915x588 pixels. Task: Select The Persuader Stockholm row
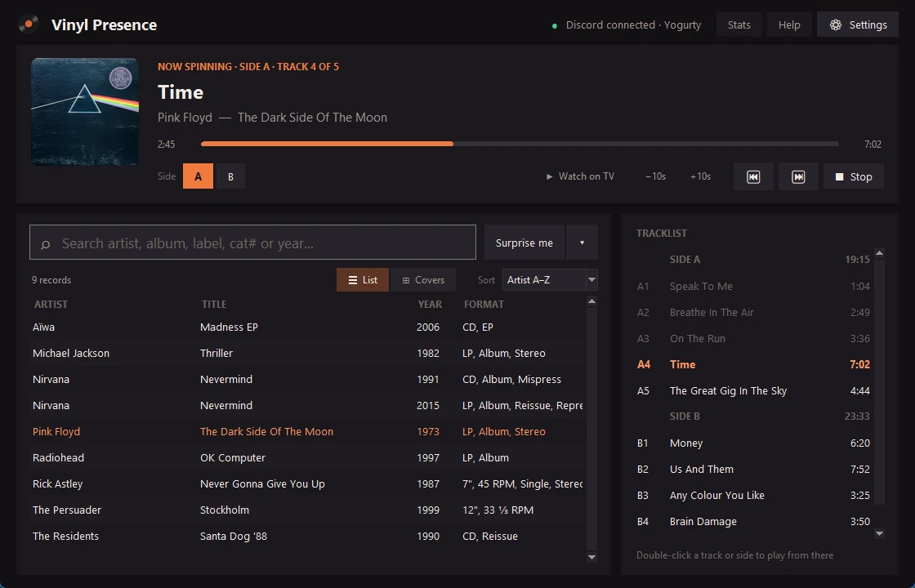307,510
